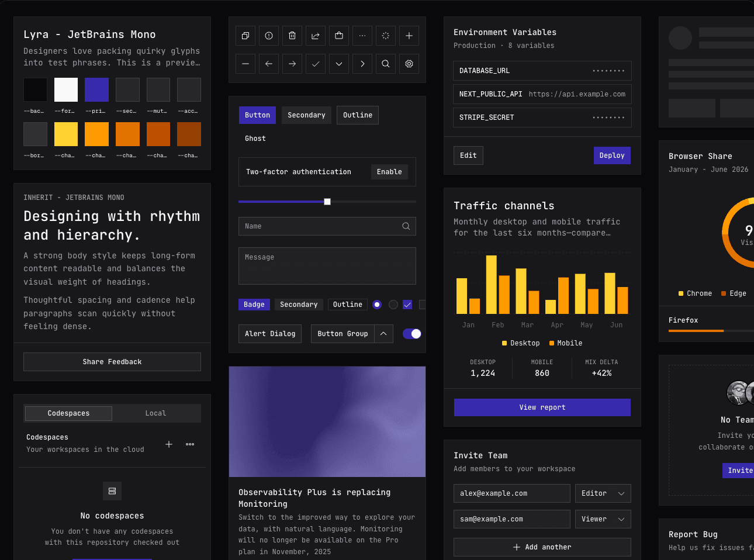Viewport: 754px width, 560px height.
Task: Click Edit in Environment Variables
Action: [468, 155]
